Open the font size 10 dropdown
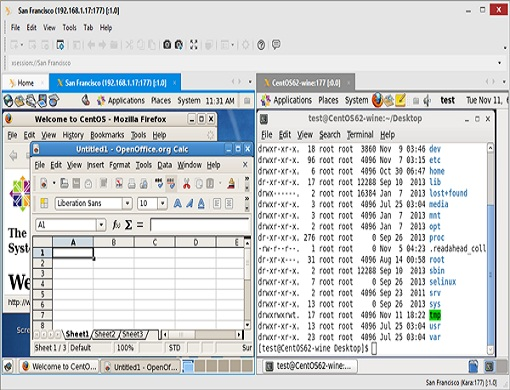The width and height of the screenshot is (510, 390). (x=162, y=203)
